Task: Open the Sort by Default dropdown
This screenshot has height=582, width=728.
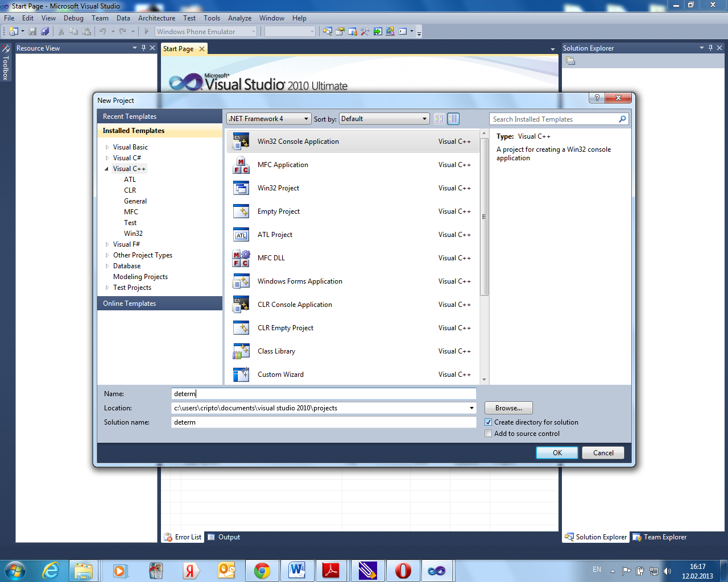Action: (384, 119)
